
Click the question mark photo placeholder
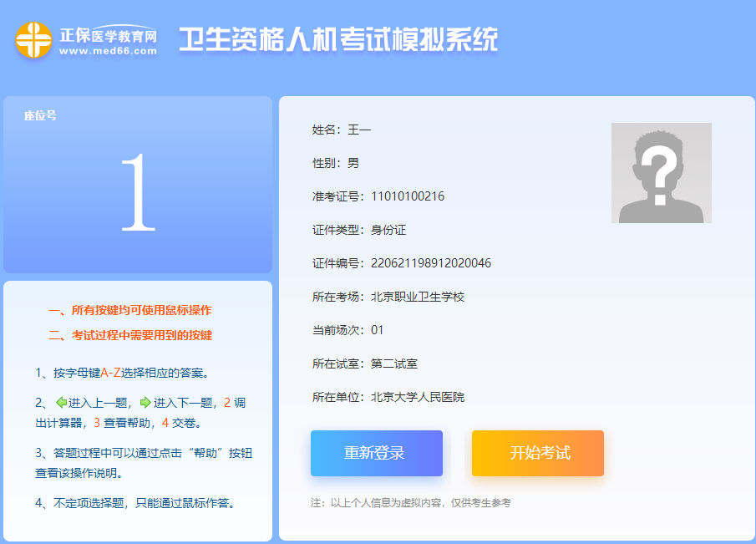[x=661, y=171]
